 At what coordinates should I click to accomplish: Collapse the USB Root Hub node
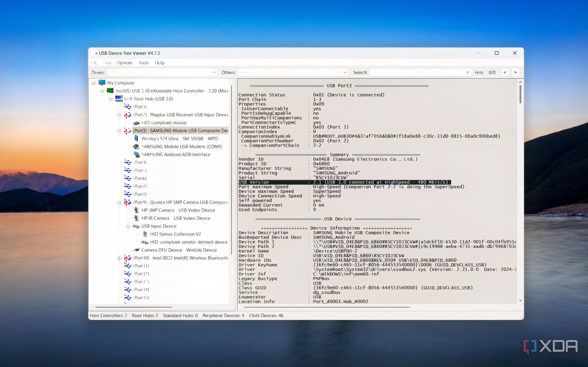[111, 99]
